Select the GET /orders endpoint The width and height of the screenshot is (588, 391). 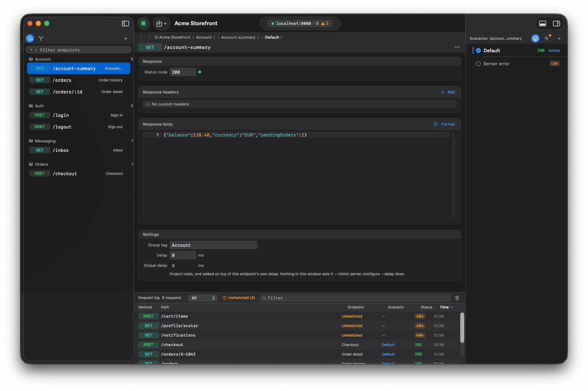[78, 80]
